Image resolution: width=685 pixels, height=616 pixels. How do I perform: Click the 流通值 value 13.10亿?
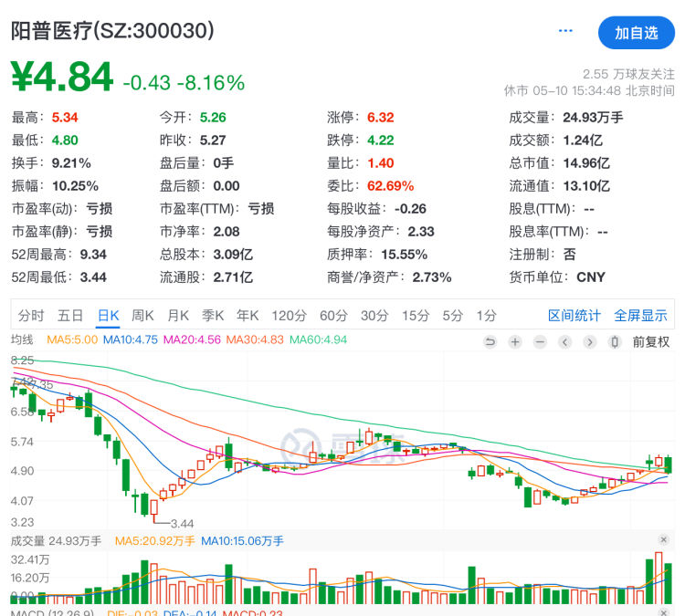586,186
